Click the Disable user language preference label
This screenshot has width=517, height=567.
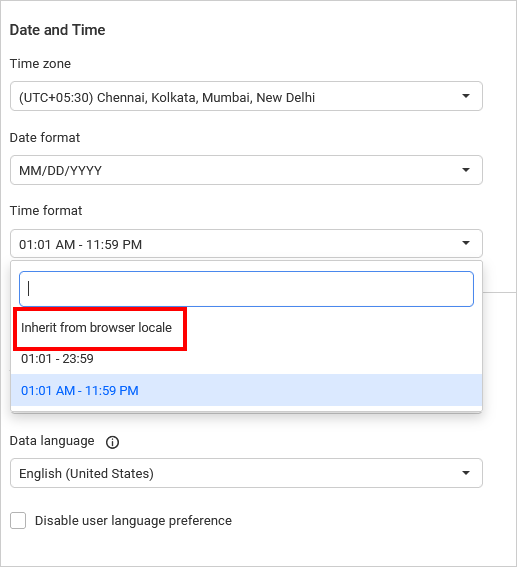(x=133, y=521)
